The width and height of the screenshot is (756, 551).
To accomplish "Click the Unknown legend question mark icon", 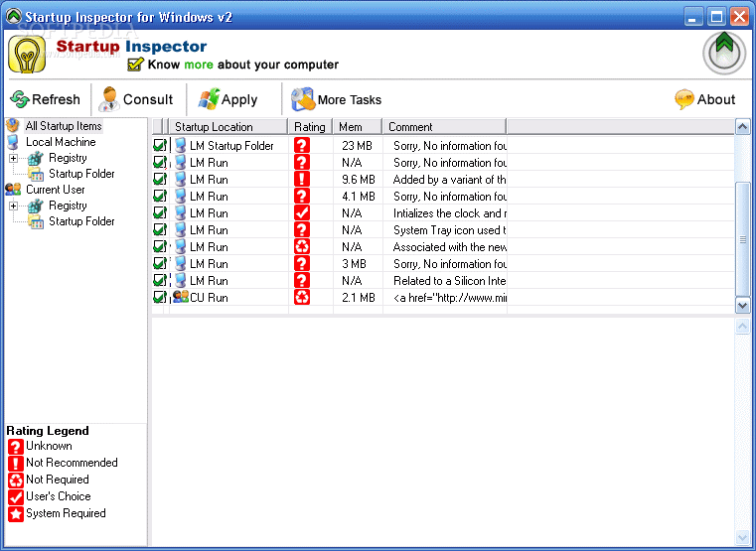I will pyautogui.click(x=16, y=447).
